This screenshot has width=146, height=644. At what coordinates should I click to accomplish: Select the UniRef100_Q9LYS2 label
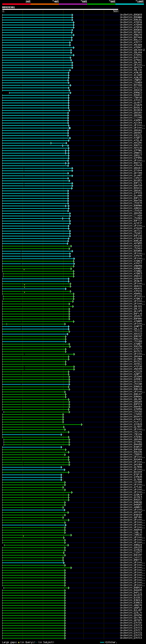(131, 309)
